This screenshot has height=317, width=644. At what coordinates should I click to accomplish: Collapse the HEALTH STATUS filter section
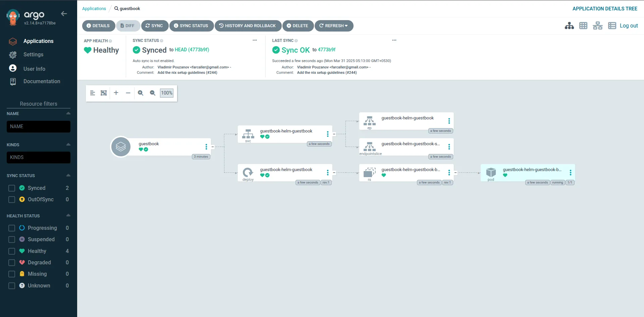point(68,215)
